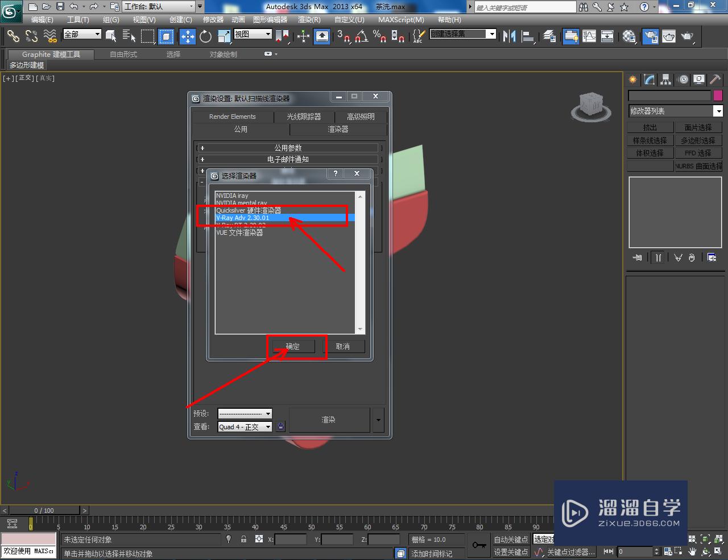Choose the rectangular selection region tool
728x560 pixels.
[148, 36]
